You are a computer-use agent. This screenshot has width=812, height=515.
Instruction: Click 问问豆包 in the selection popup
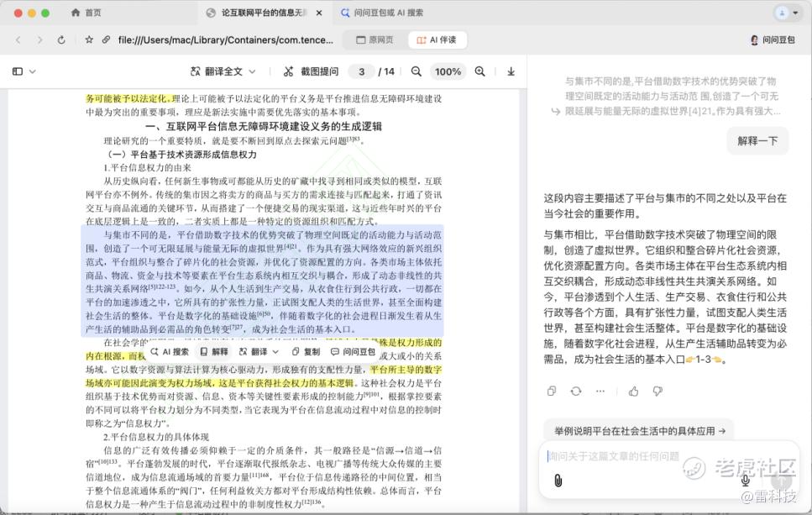354,352
